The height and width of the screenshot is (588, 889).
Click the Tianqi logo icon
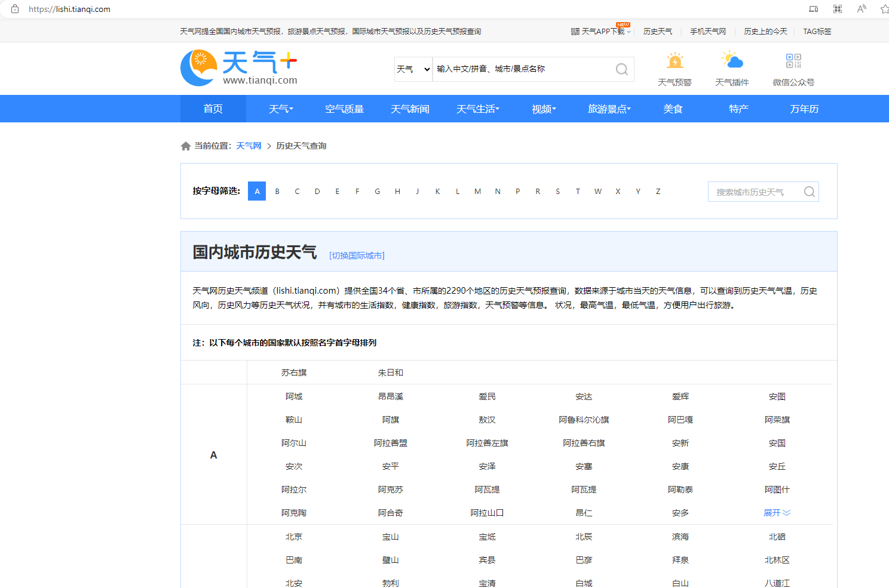click(199, 68)
